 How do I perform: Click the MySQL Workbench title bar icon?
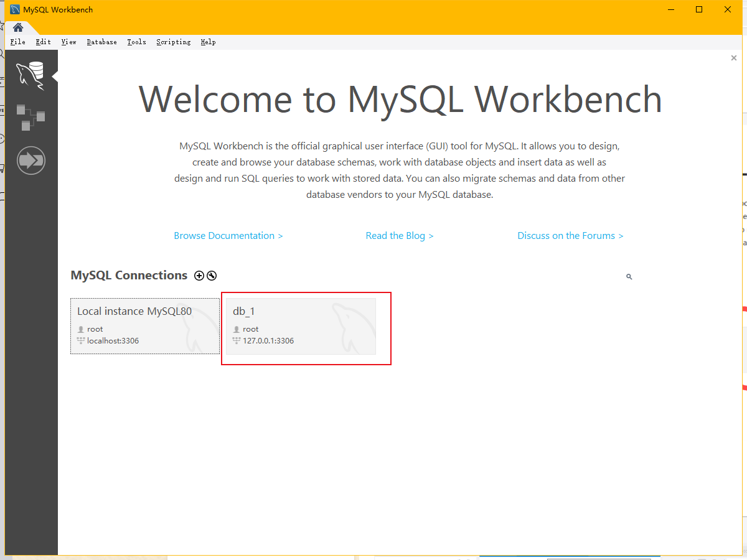tap(15, 9)
